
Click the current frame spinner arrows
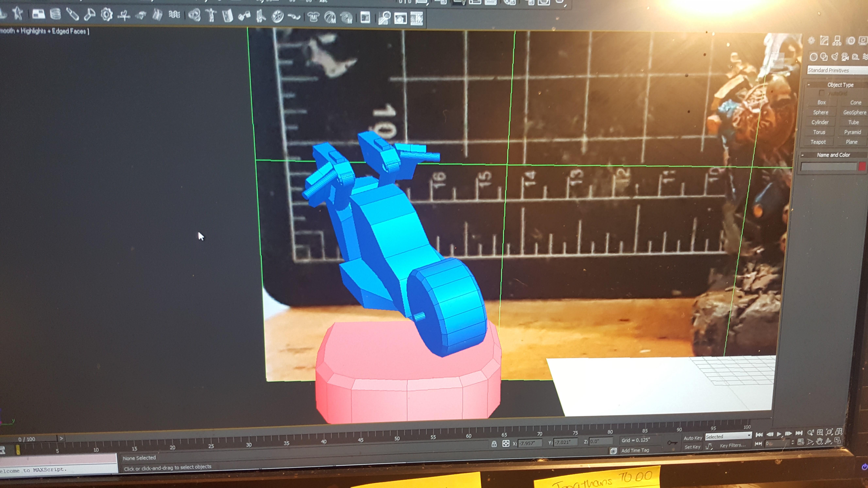click(x=793, y=443)
